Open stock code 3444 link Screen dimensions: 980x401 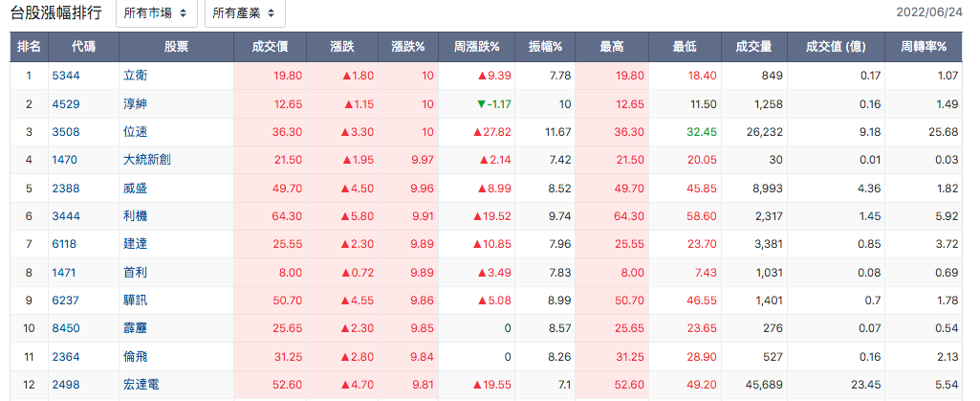[66, 216]
